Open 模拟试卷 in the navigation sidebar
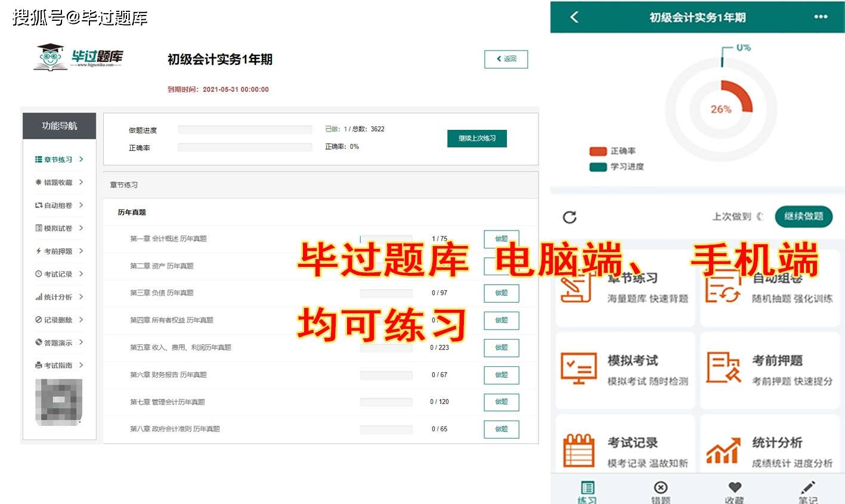This screenshot has height=504, width=845. [x=59, y=228]
